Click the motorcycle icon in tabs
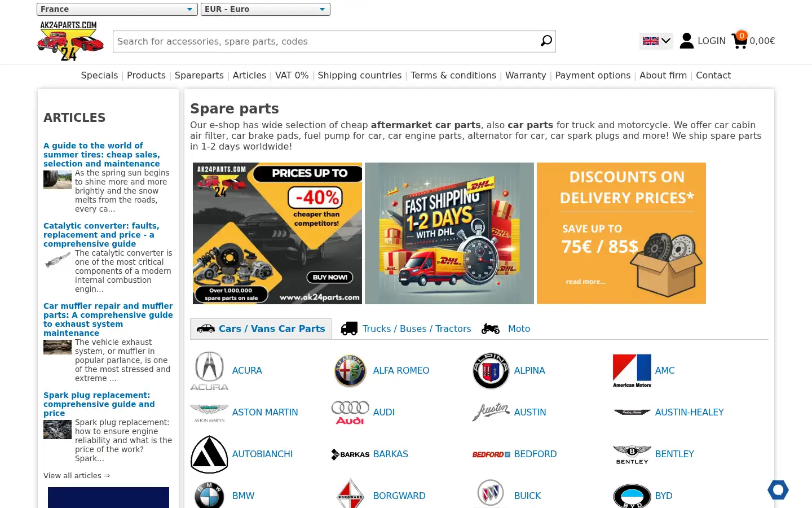The image size is (812, 508). [491, 329]
